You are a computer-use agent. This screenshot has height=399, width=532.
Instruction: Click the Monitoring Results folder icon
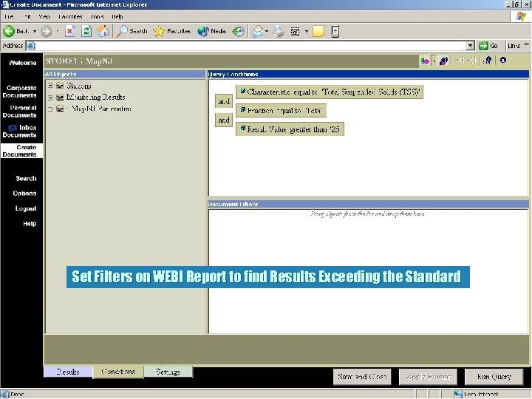point(60,98)
